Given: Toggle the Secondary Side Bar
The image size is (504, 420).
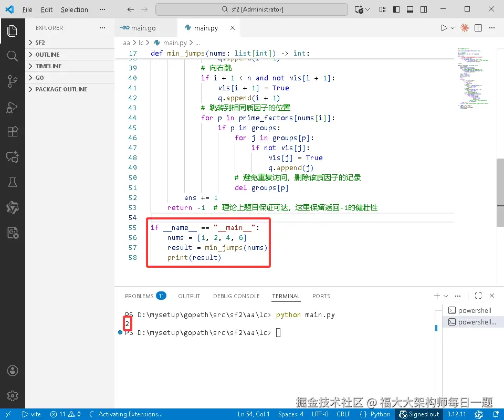Looking at the screenshot, I should click(424, 9).
